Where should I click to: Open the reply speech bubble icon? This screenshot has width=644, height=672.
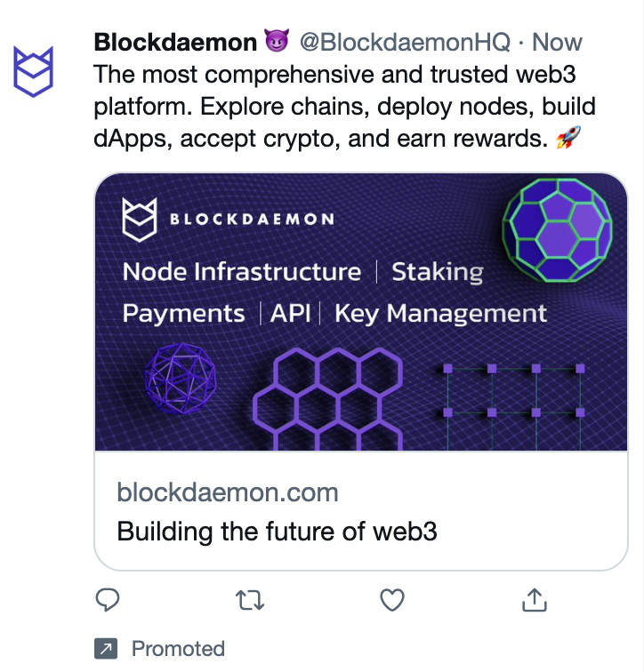108,601
